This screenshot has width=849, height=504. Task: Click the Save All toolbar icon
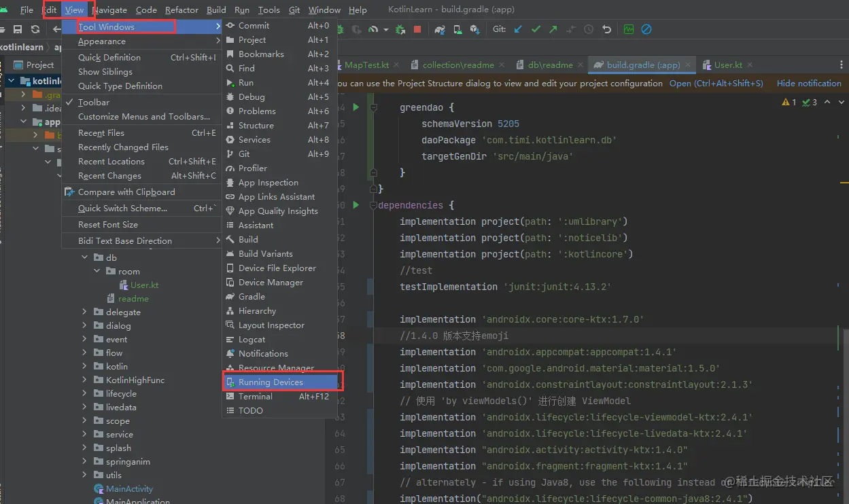(x=18, y=30)
